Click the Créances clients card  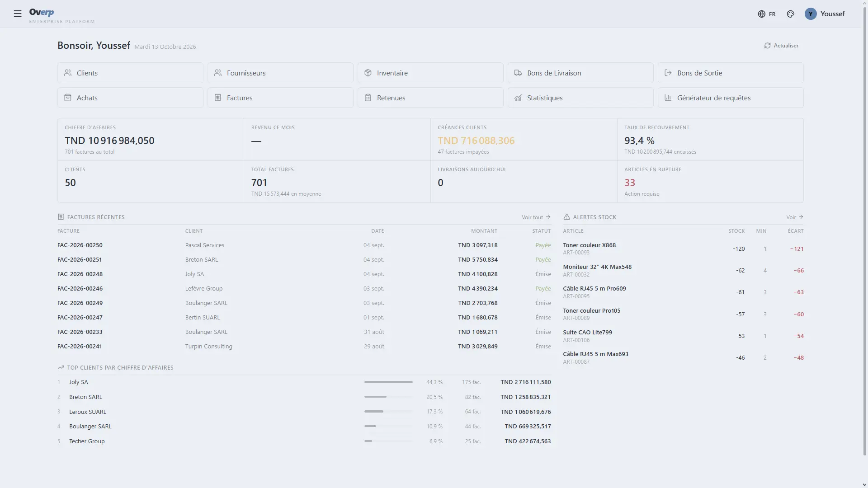pos(524,140)
